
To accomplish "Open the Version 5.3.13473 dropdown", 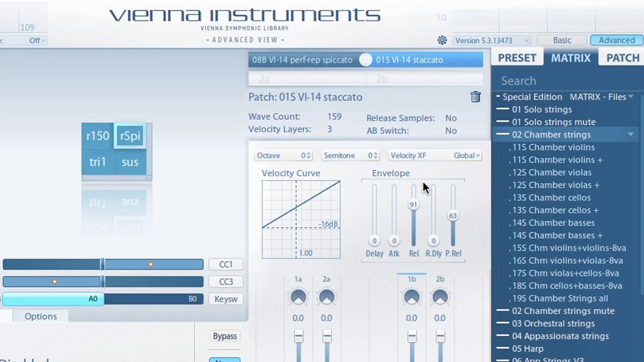I will coord(492,41).
